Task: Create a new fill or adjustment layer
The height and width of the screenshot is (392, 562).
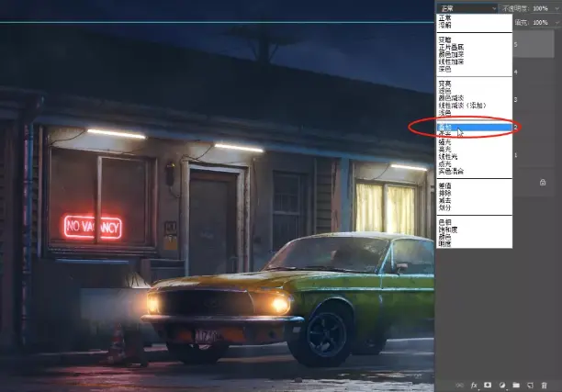Action: click(501, 386)
